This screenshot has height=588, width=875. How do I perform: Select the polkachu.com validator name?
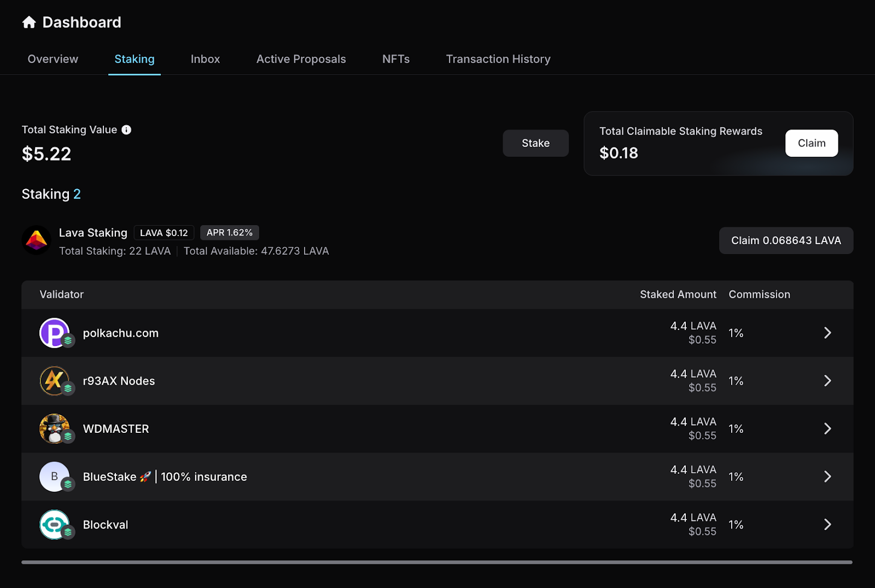(121, 333)
